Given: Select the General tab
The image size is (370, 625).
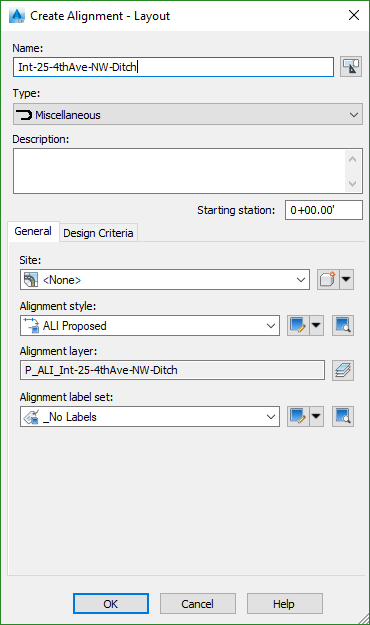Looking at the screenshot, I should click(33, 231).
